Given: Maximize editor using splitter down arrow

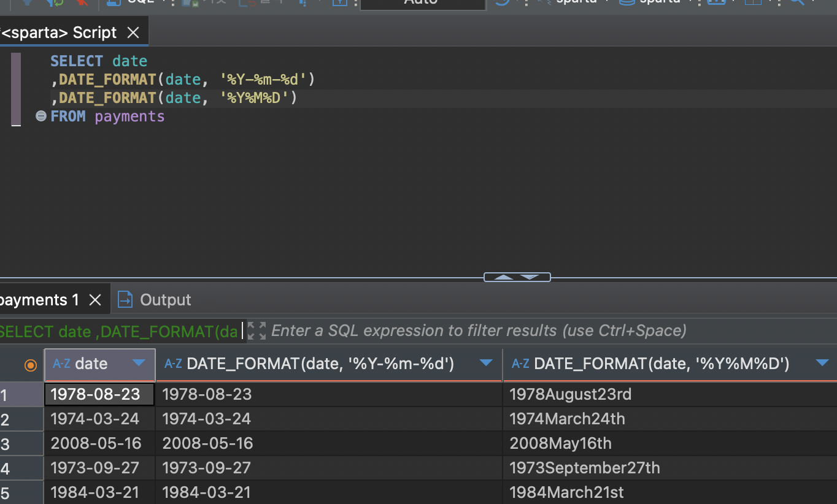Looking at the screenshot, I should coord(530,277).
